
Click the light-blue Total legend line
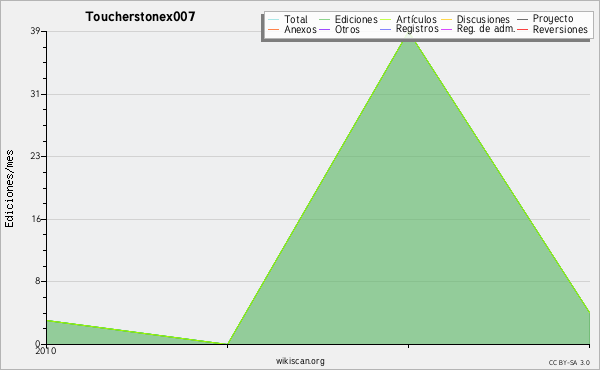coord(274,19)
